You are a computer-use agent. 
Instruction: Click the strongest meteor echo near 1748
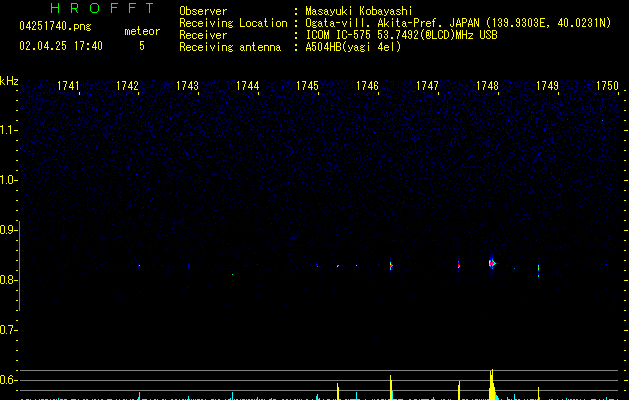tap(492, 263)
